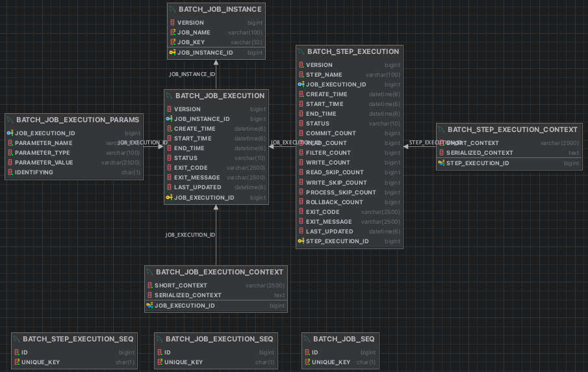This screenshot has width=588, height=372.
Task: Click the table icon of BATCH_JOB_SEQ header
Action: coord(307,339)
